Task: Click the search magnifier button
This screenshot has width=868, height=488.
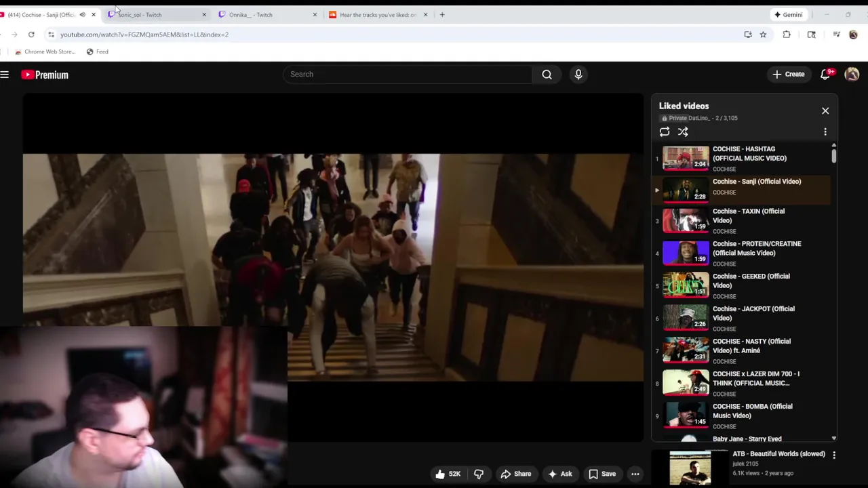Action: tap(547, 75)
